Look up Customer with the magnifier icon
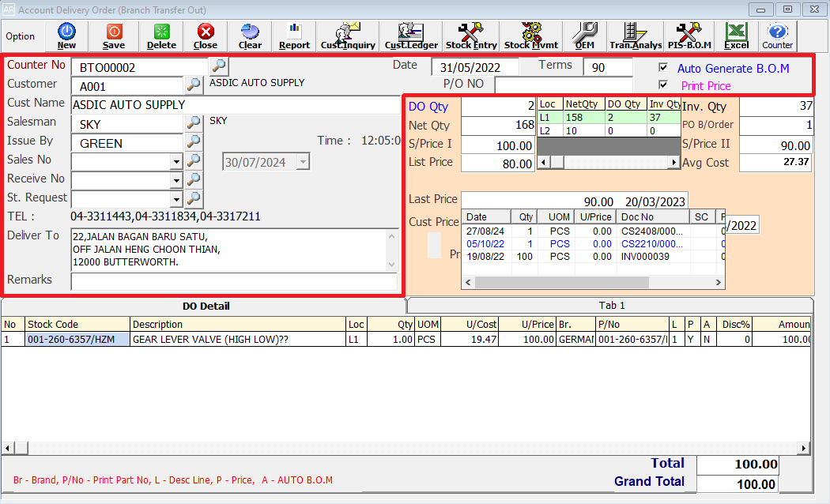830x504 pixels. click(194, 85)
